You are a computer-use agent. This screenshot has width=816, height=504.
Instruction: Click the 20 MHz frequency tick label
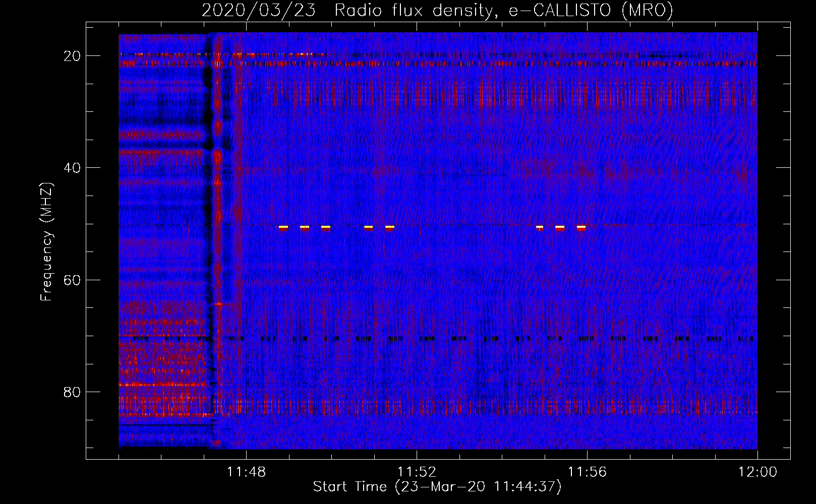(x=73, y=56)
